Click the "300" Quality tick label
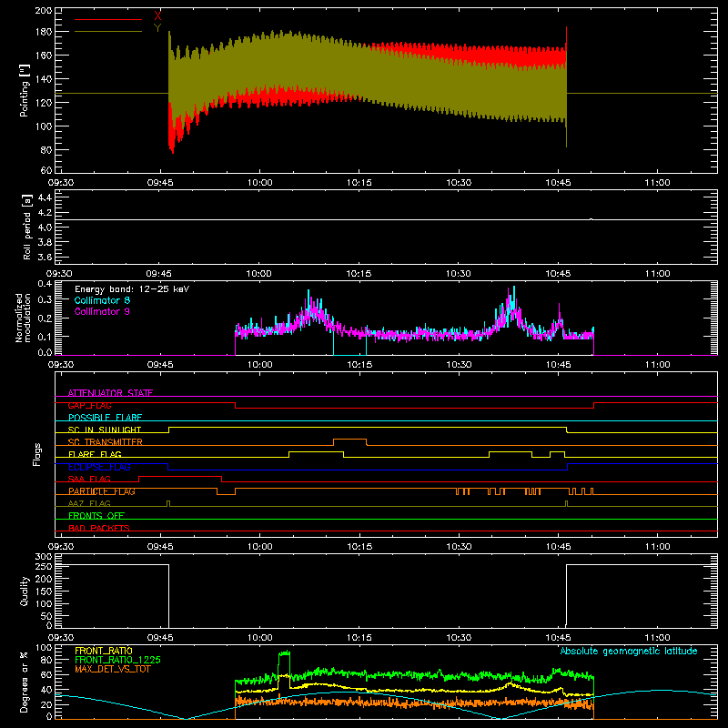The image size is (728, 728). click(x=44, y=557)
